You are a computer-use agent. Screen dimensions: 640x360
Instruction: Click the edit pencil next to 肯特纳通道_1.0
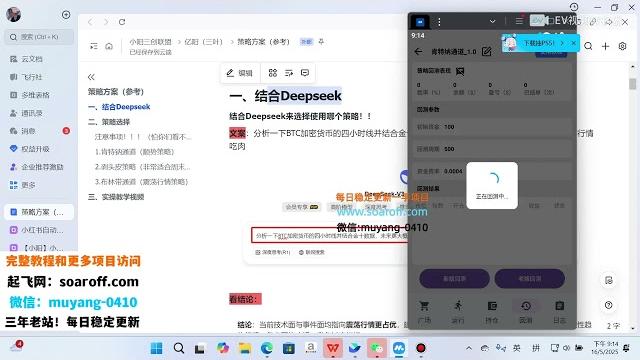(487, 51)
